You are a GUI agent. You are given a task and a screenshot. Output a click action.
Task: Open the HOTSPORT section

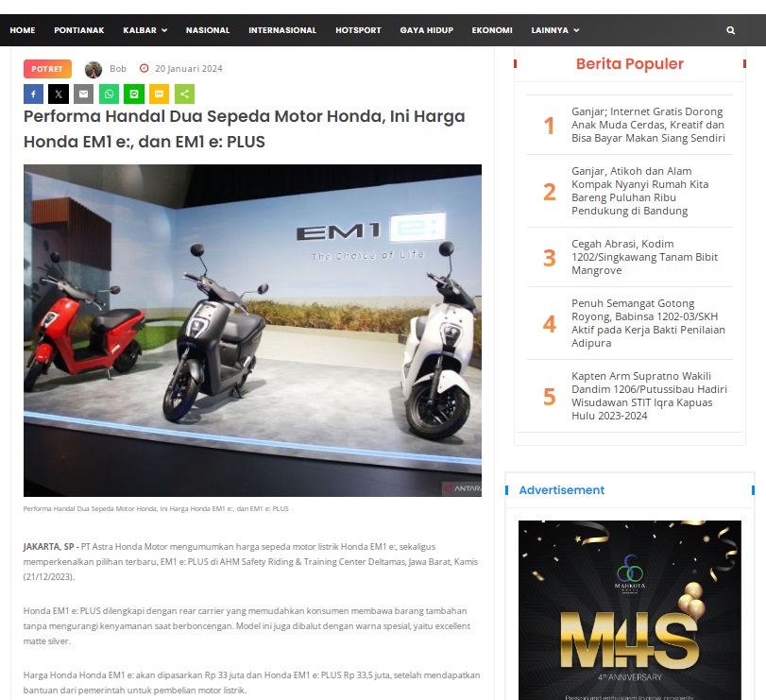(358, 30)
